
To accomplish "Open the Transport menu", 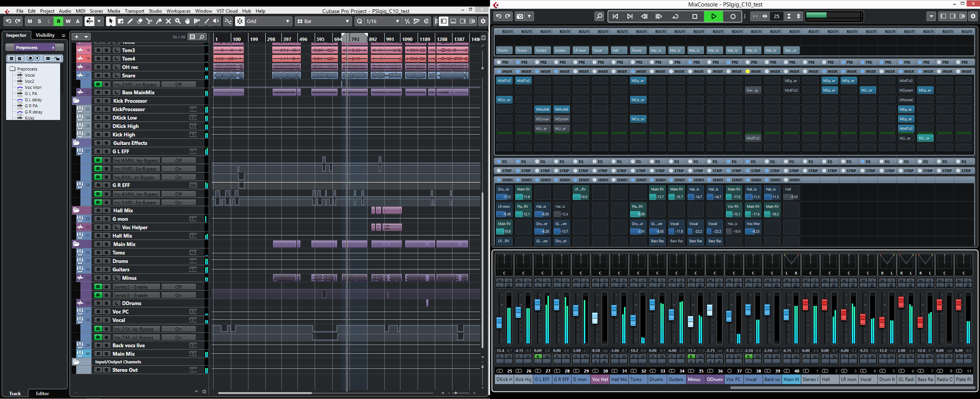I will [134, 11].
